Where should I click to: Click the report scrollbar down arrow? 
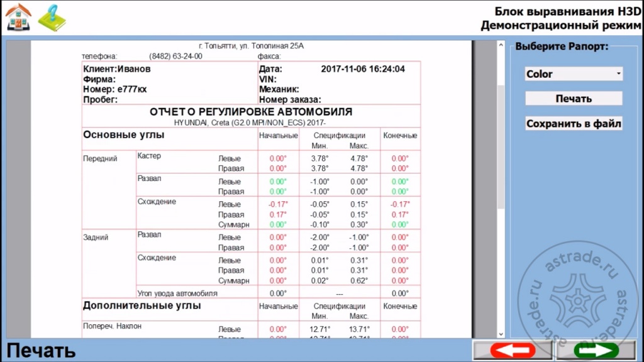501,334
